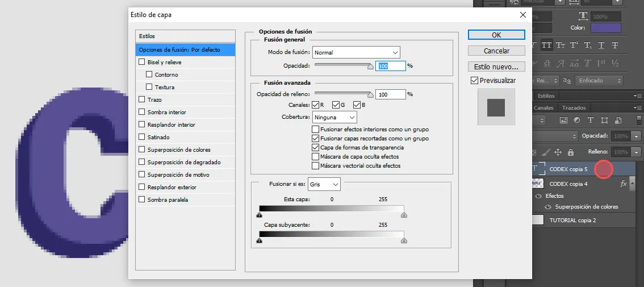644x287 pixels.
Task: Lock layer position move icon
Action: (x=558, y=152)
